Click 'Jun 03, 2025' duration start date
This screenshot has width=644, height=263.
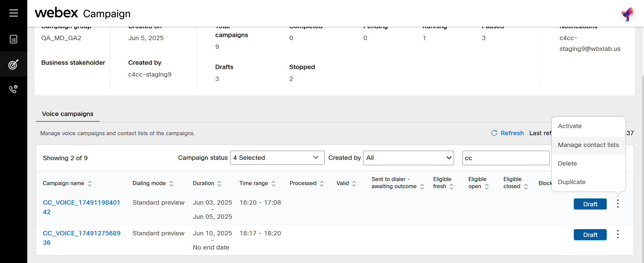(212, 203)
